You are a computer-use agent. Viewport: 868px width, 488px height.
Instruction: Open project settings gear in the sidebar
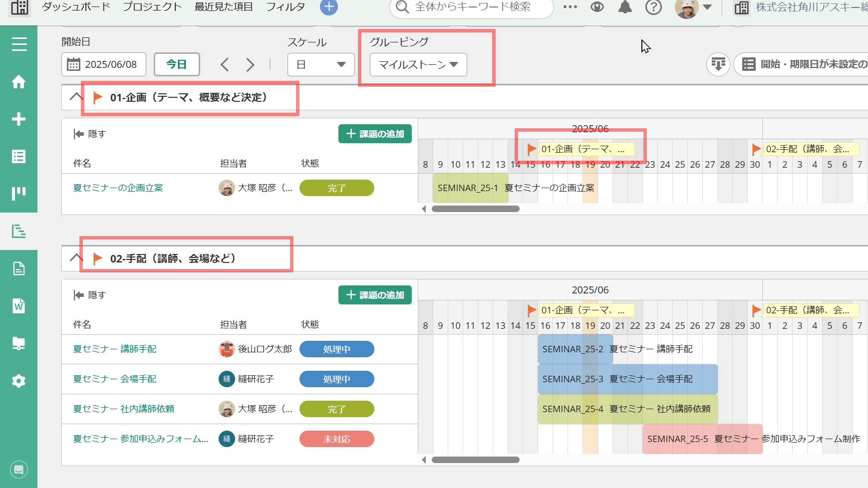tap(19, 381)
